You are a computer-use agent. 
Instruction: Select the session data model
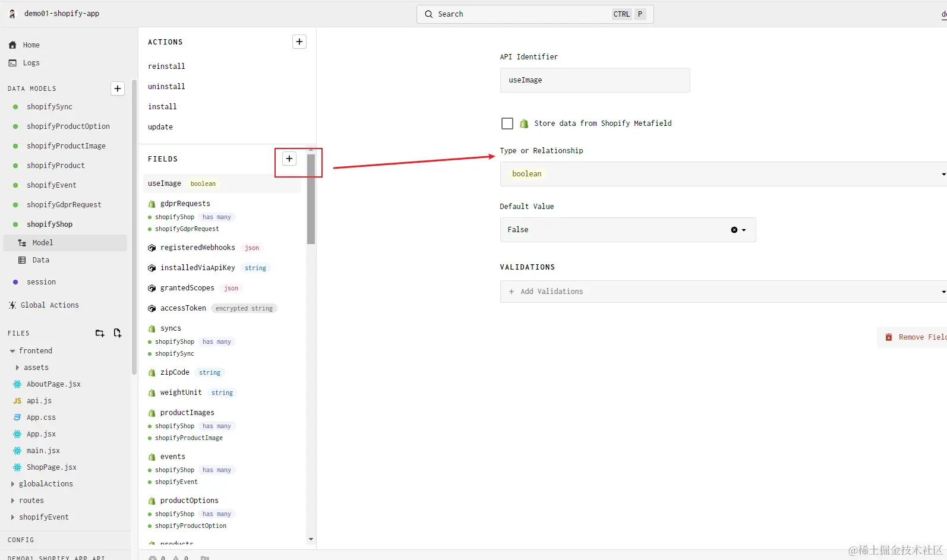(x=41, y=282)
